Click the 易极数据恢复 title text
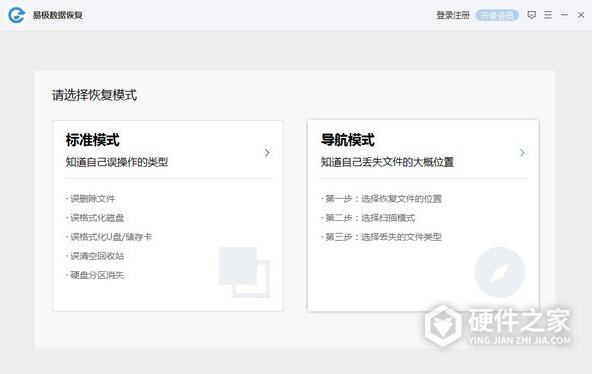592x374 pixels. [57, 15]
